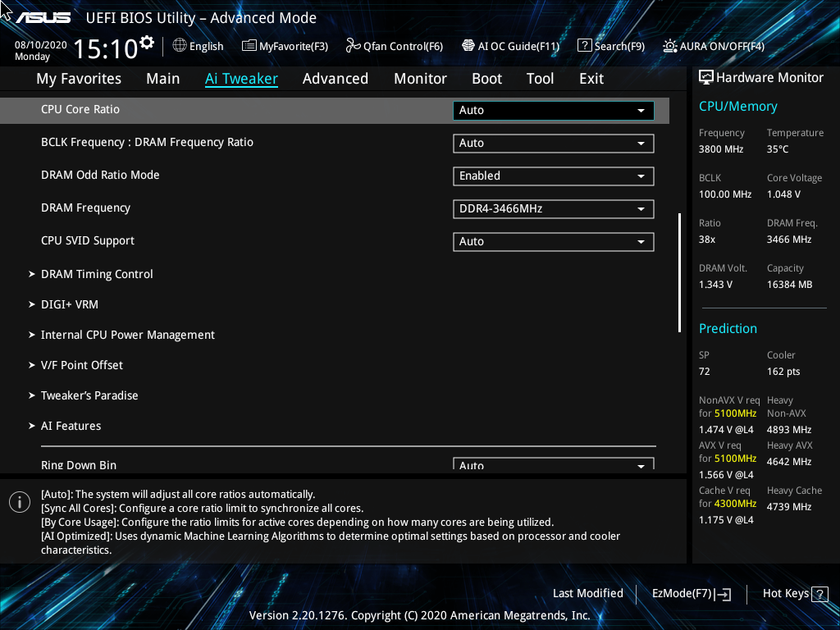
Task: Click the Prediction section heading
Action: pyautogui.click(x=728, y=328)
